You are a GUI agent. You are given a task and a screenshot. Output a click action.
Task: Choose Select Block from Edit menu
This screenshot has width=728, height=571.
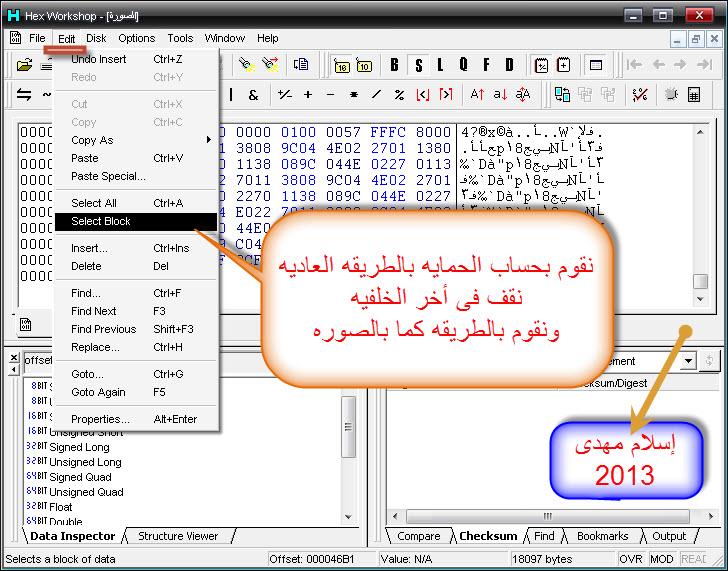(136, 221)
